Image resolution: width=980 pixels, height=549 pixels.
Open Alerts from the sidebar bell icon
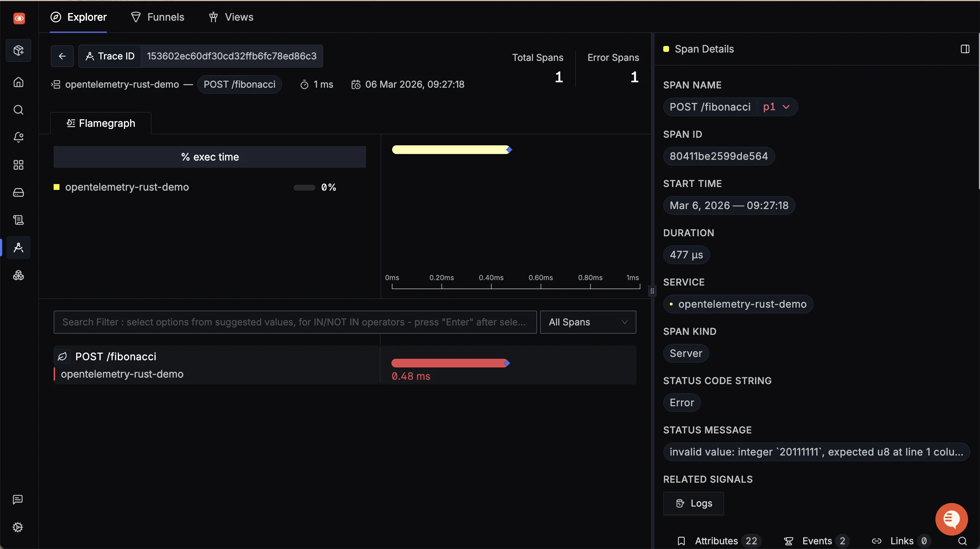18,137
